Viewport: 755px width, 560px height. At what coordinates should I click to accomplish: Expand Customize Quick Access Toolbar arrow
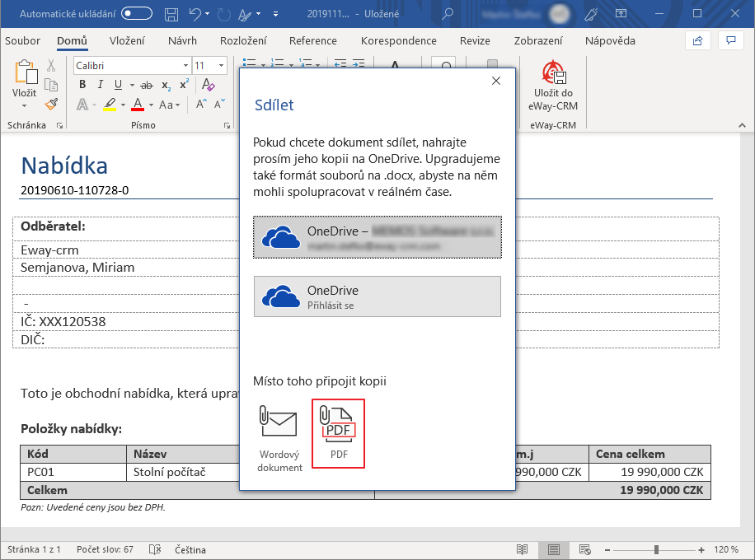(x=275, y=15)
